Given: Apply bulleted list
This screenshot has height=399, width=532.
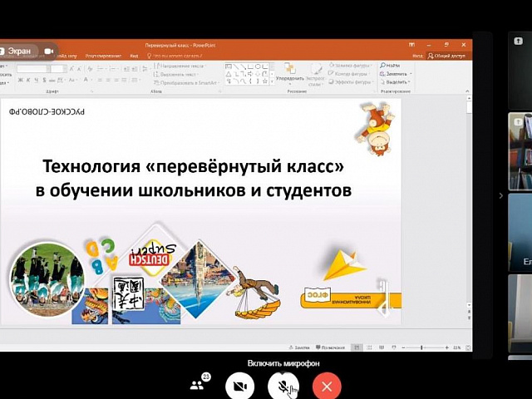Looking at the screenshot, I should pyautogui.click(x=101, y=69).
